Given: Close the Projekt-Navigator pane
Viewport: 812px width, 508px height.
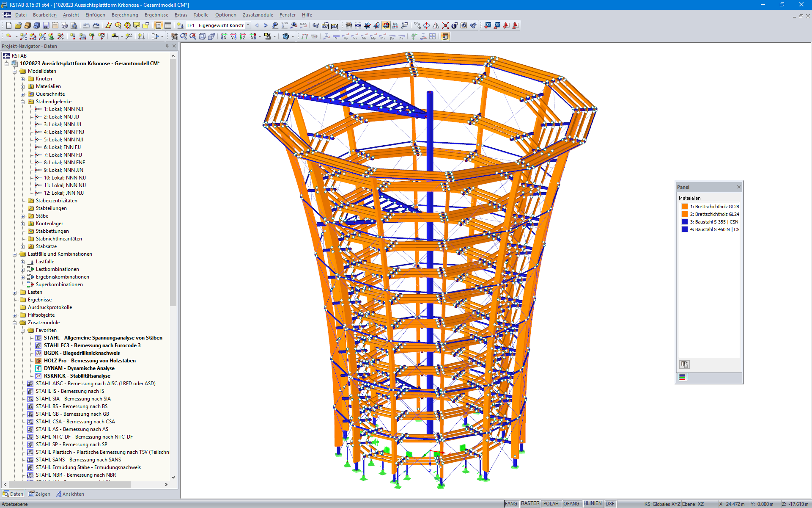Looking at the screenshot, I should coord(174,46).
